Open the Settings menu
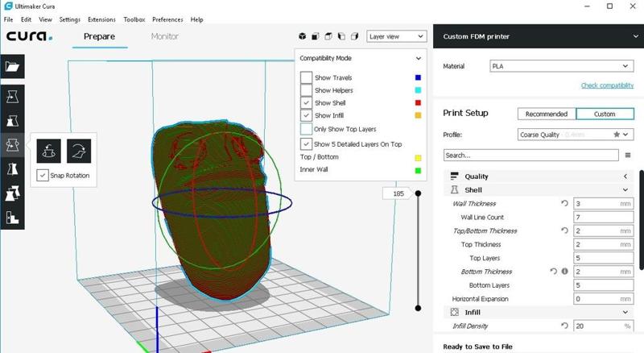The width and height of the screenshot is (644, 353). tap(69, 19)
